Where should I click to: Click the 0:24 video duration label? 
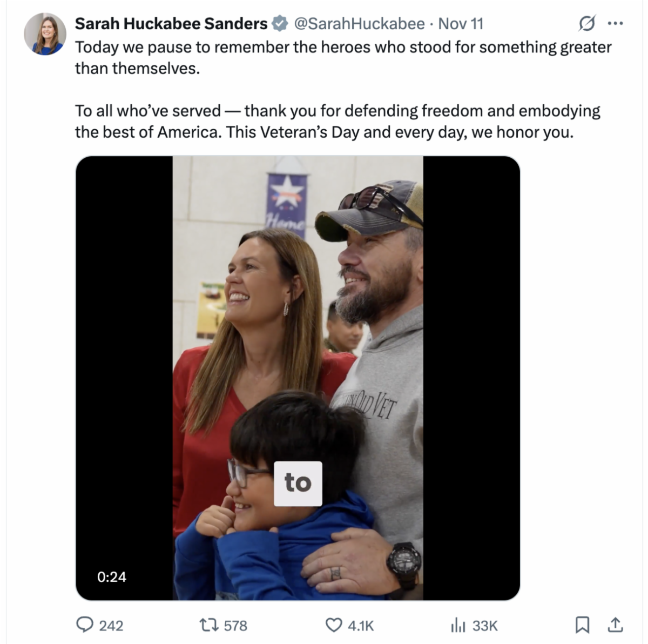112,577
